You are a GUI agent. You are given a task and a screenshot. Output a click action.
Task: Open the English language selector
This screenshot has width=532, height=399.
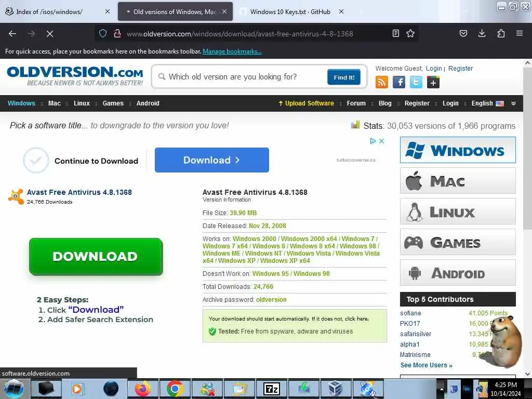[x=487, y=103]
